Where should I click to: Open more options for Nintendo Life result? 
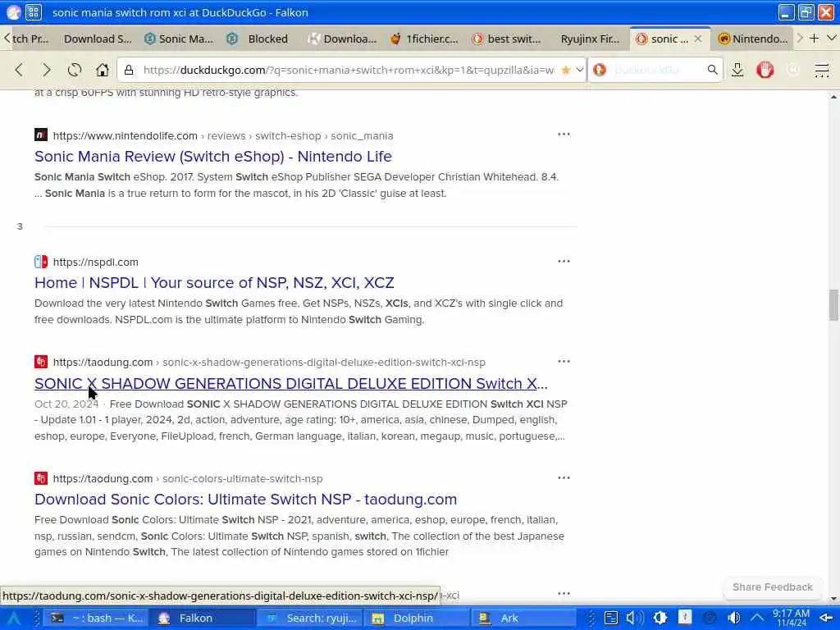pos(564,134)
